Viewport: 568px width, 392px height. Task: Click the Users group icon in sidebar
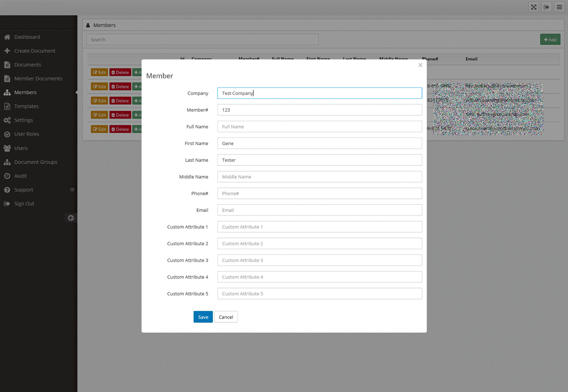coord(7,148)
